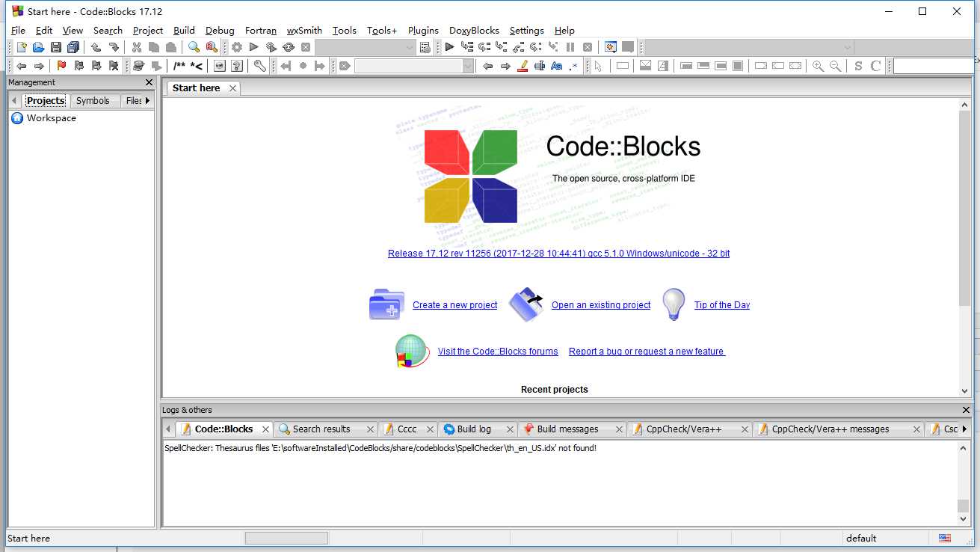Click the Abort build icon

point(306,47)
